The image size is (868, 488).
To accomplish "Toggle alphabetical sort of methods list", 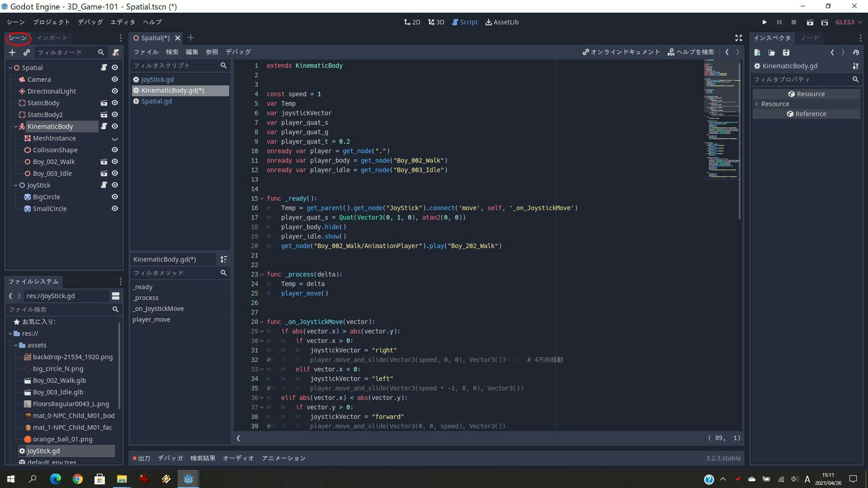I will click(223, 259).
